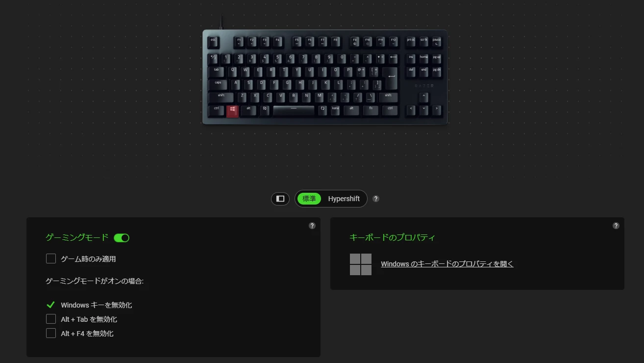Open Windows のキーボードのプロパティを開く link
The width and height of the screenshot is (644, 363).
[x=447, y=264]
